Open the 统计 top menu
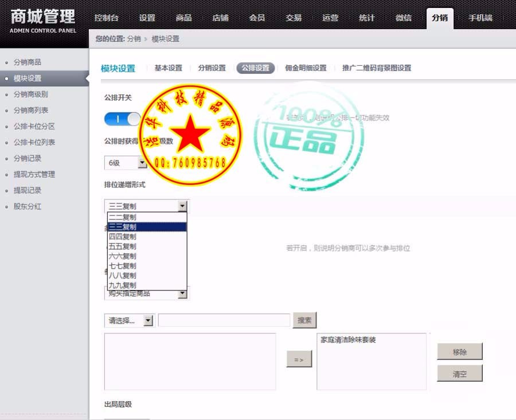The height and width of the screenshot is (420, 516). point(367,18)
